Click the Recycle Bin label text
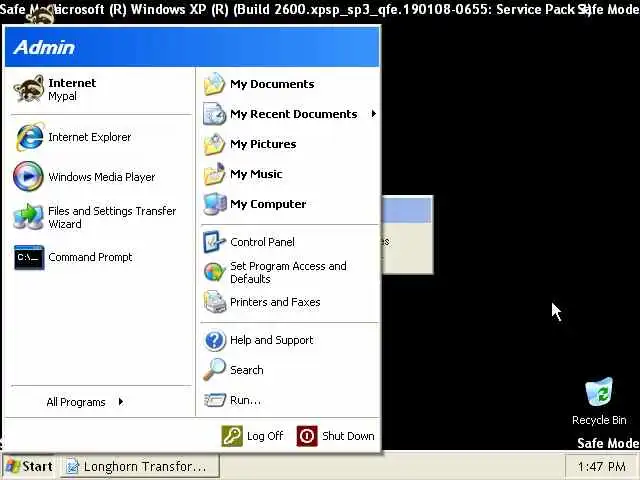This screenshot has width=640, height=480. coord(599,420)
